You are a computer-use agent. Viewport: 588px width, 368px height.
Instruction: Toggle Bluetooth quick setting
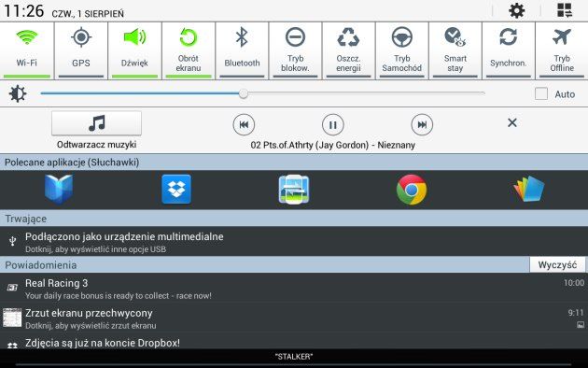tap(242, 50)
